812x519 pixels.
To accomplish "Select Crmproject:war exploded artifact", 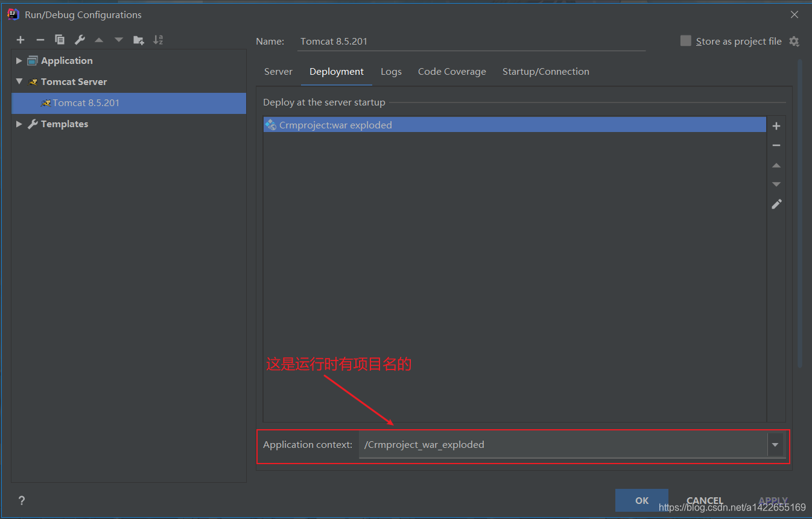I will [515, 125].
